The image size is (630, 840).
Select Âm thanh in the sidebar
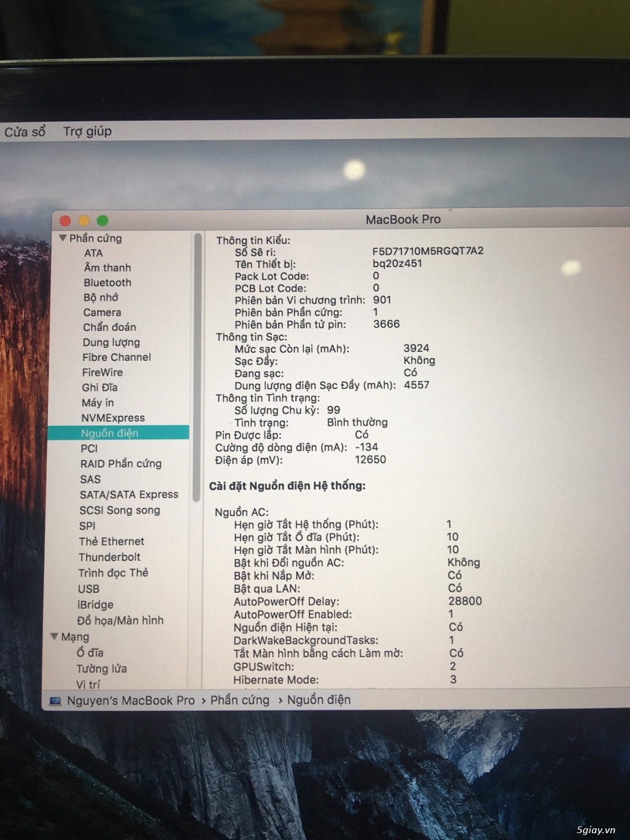(108, 268)
